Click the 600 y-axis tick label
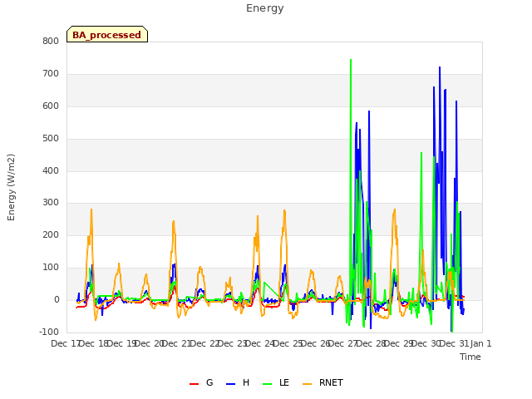The width and height of the screenshot is (532, 399). 51,106
